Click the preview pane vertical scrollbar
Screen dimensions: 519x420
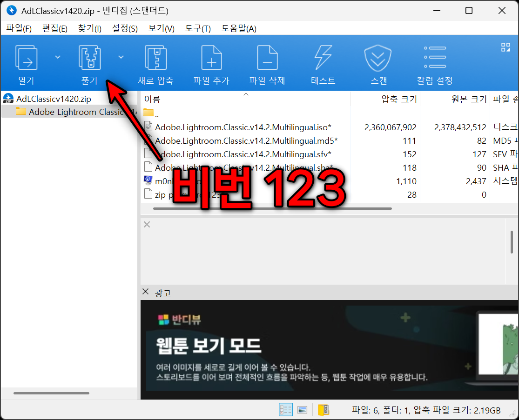coord(512,242)
